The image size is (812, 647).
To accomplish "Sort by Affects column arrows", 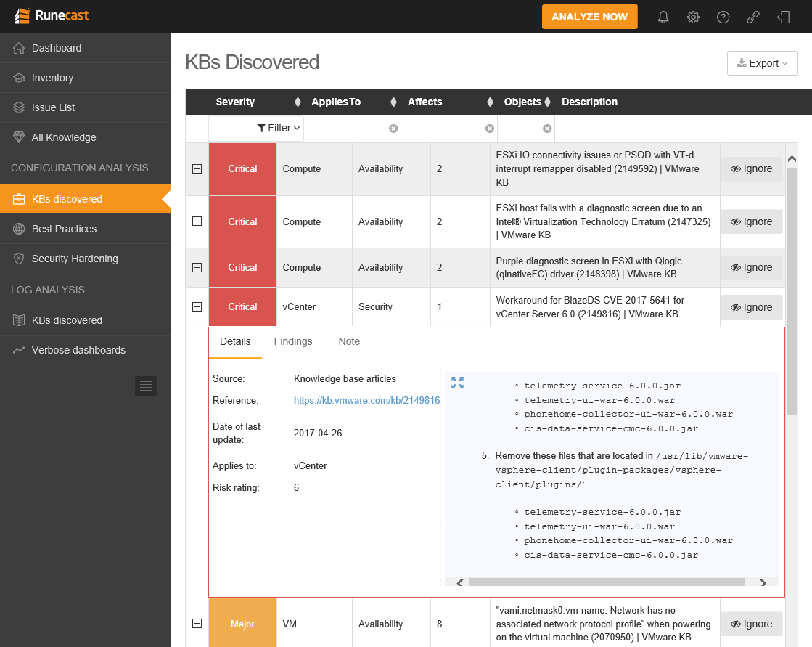I will tap(490, 102).
